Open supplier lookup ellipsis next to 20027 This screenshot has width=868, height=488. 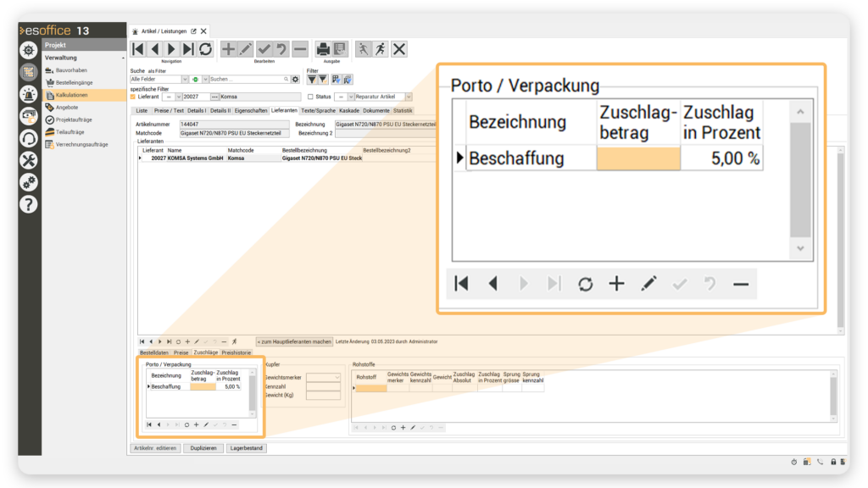coord(214,97)
